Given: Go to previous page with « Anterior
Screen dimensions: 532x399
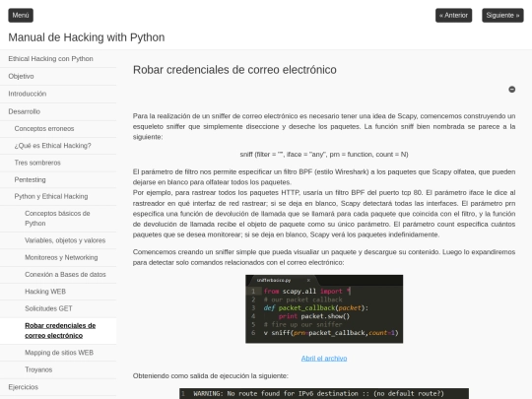Looking at the screenshot, I should [x=453, y=15].
